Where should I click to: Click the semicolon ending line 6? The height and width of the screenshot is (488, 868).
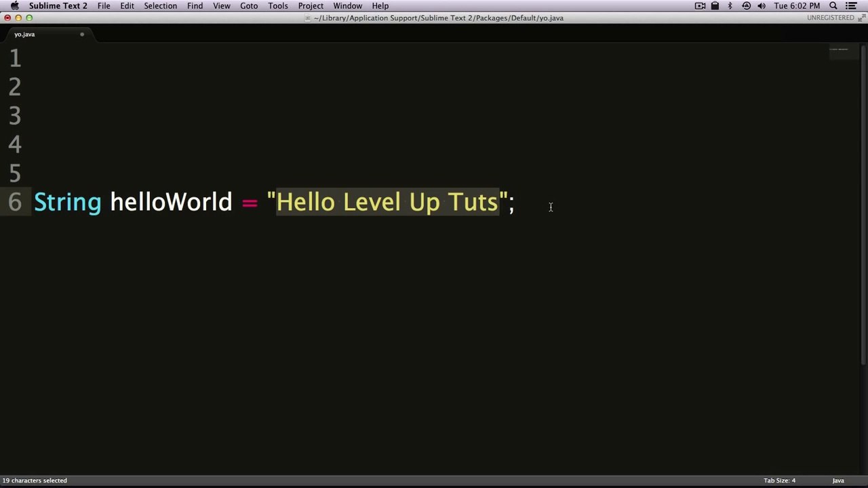click(x=512, y=203)
